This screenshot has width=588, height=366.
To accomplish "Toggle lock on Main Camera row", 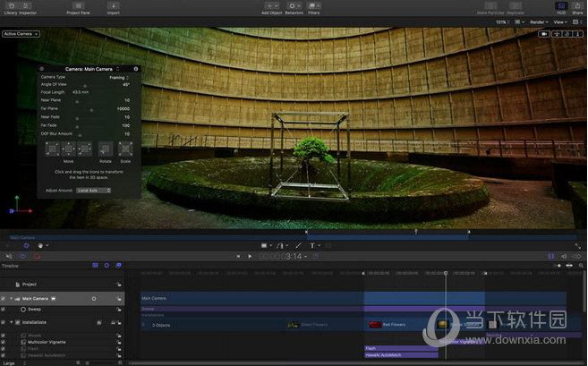I will click(118, 299).
